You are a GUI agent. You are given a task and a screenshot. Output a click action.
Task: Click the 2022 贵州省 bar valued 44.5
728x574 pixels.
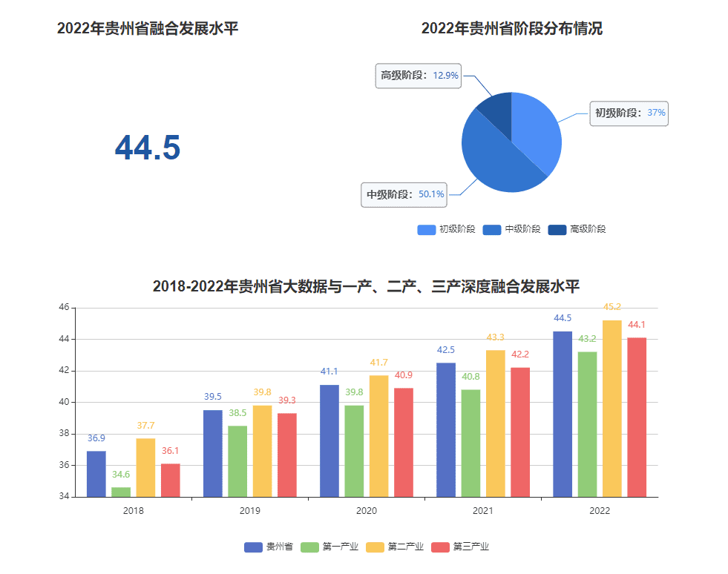pos(563,414)
